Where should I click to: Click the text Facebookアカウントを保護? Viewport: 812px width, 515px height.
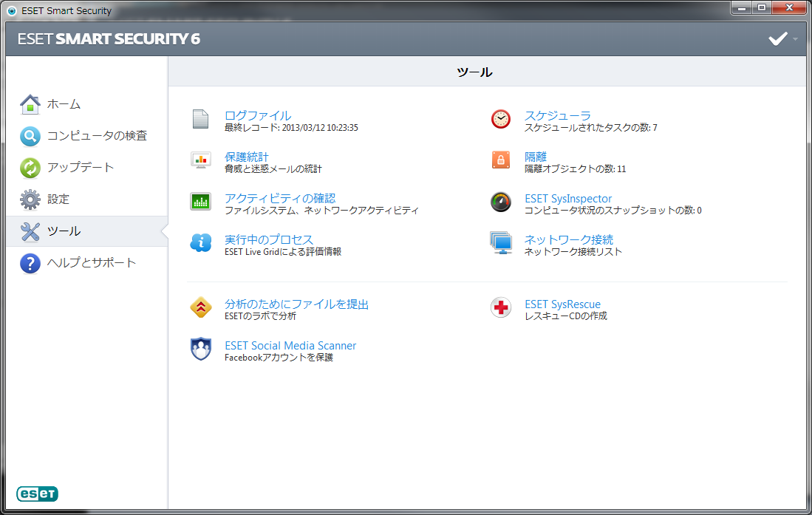click(x=279, y=358)
